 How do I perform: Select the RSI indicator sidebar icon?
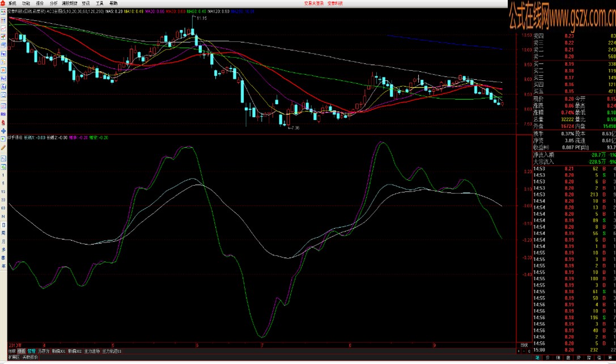click(3, 114)
